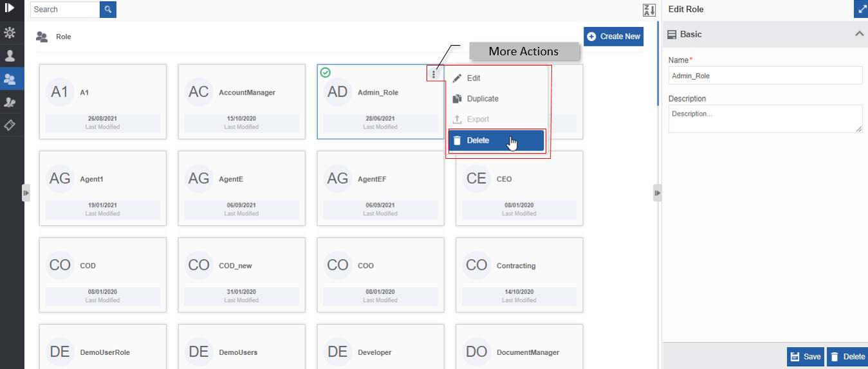Image resolution: width=868 pixels, height=369 pixels.
Task: Collapse the left sidebar with the arrow handle
Action: pyautogui.click(x=26, y=193)
